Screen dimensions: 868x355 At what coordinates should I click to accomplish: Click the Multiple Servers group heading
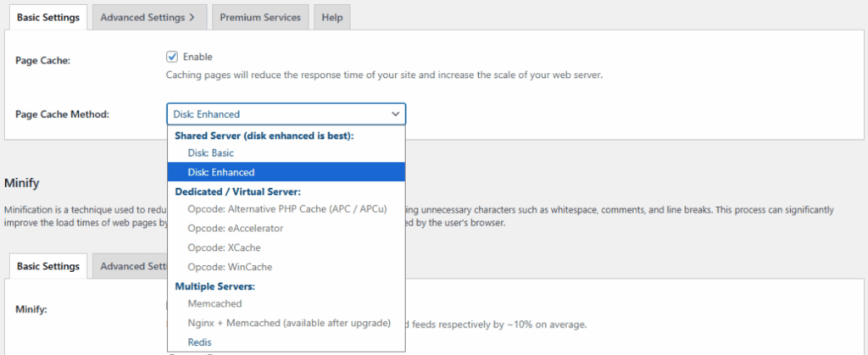coord(214,286)
